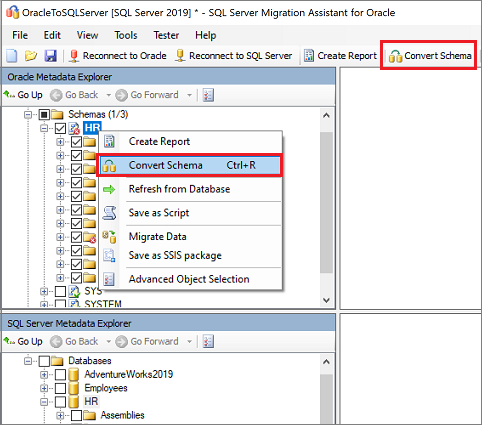Click Advanced Object Selection icon in Oracle explorer toolbar
This screenshot has width=482, height=425.
pyautogui.click(x=208, y=95)
